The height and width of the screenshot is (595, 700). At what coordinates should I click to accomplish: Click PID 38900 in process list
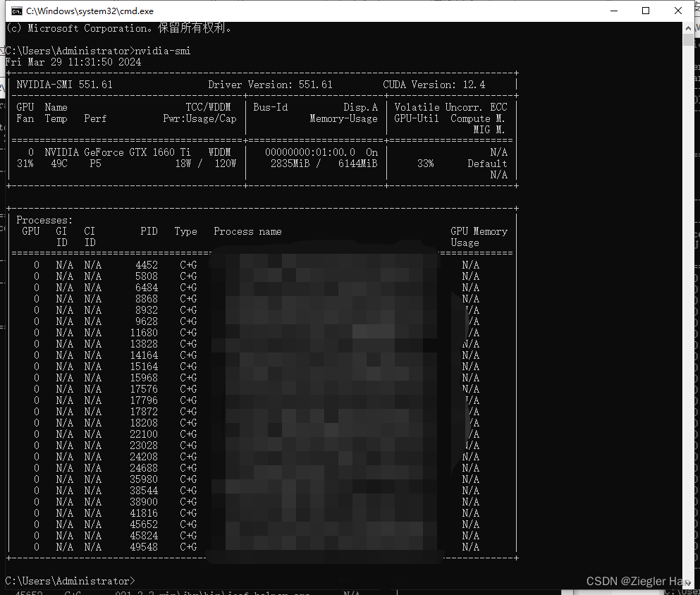(144, 502)
